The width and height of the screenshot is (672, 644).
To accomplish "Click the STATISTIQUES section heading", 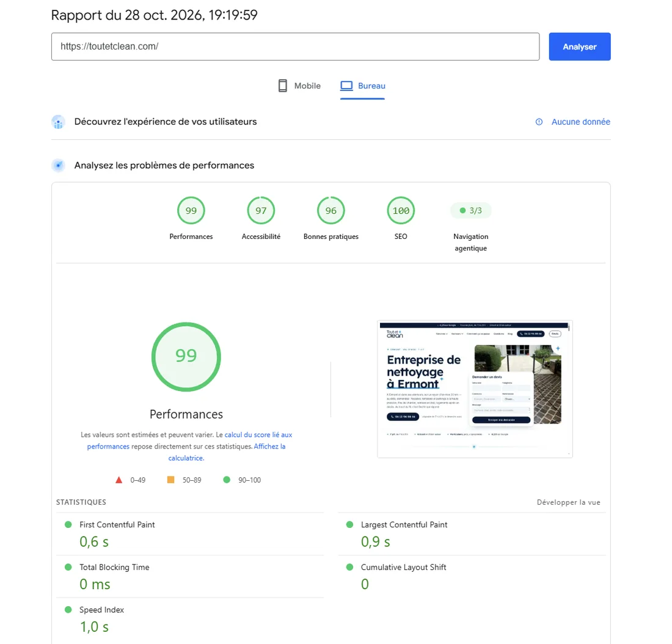I will tap(81, 502).
